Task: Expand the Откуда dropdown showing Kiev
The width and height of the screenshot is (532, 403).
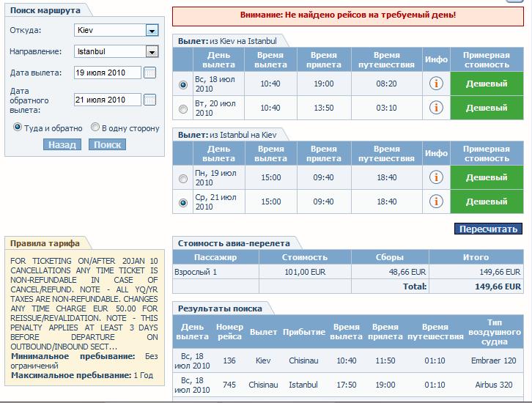Action: click(152, 31)
